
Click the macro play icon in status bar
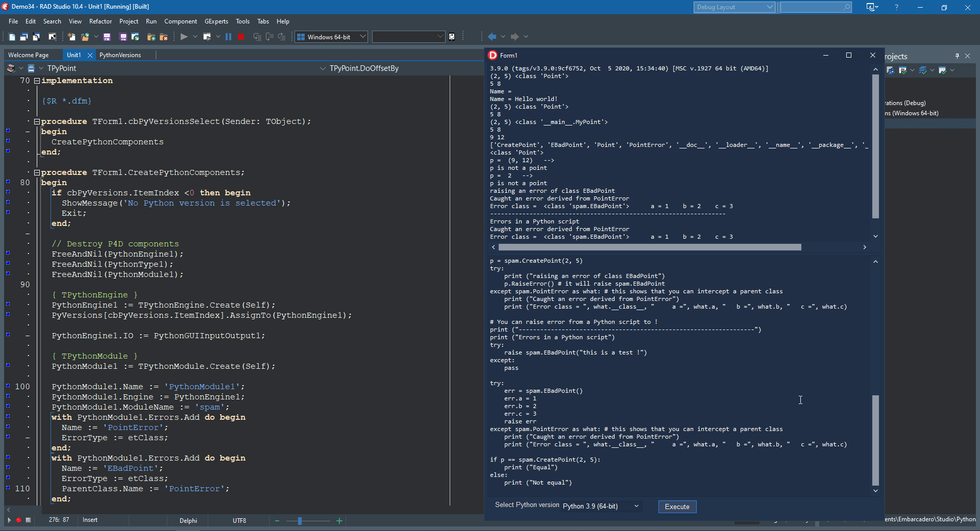tap(9, 520)
